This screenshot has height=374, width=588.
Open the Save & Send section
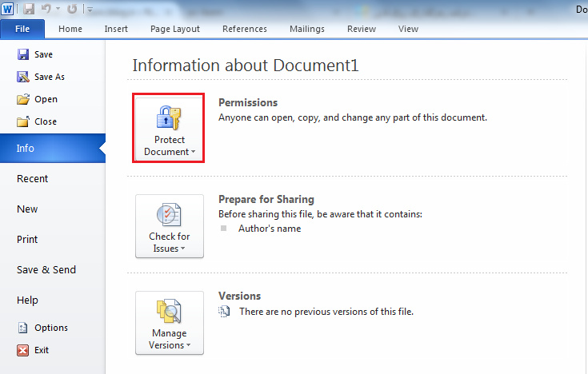(x=46, y=269)
